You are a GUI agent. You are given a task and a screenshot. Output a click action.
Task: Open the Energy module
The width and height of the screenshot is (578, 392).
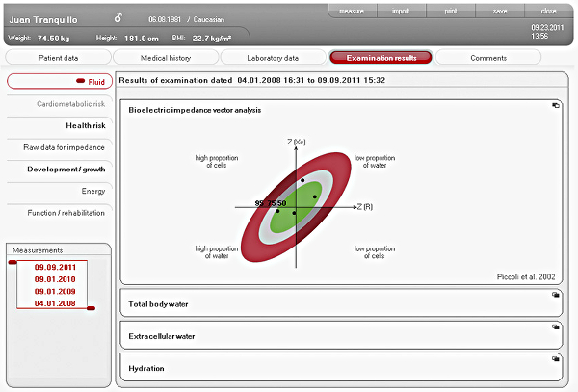pos(60,191)
